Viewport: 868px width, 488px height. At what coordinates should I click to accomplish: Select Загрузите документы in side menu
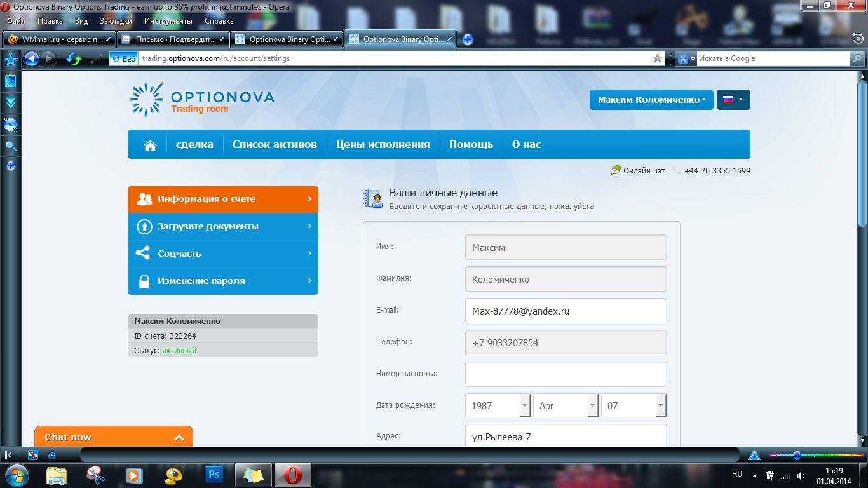[223, 226]
